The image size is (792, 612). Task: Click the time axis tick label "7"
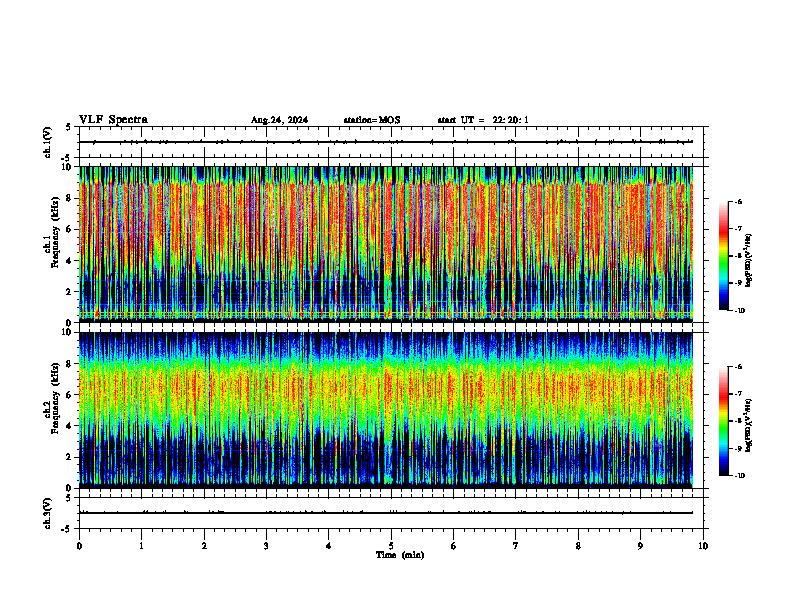click(x=516, y=546)
